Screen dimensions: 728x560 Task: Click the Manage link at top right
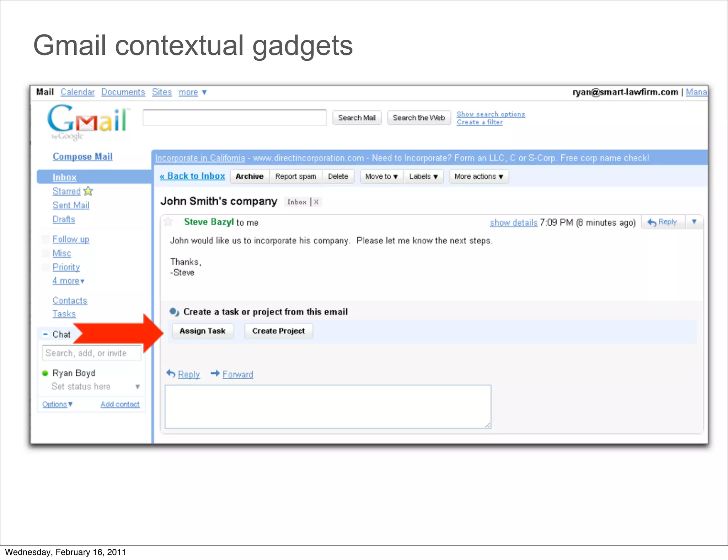696,92
